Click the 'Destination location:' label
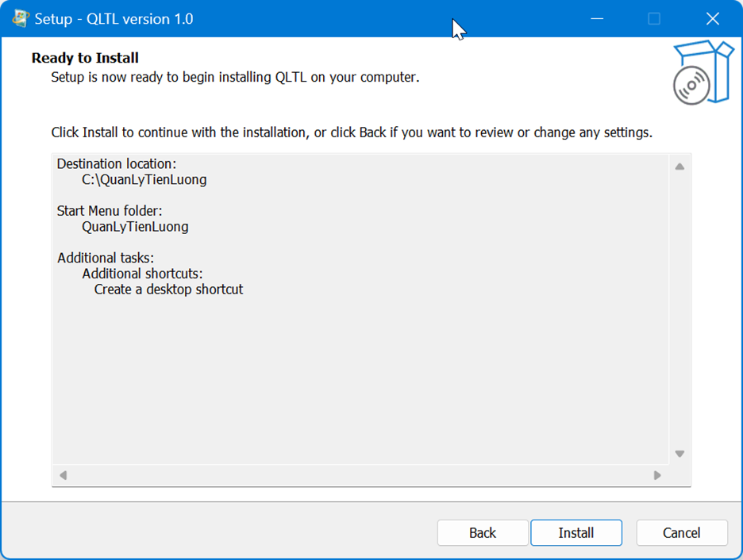743x560 pixels. pyautogui.click(x=116, y=164)
